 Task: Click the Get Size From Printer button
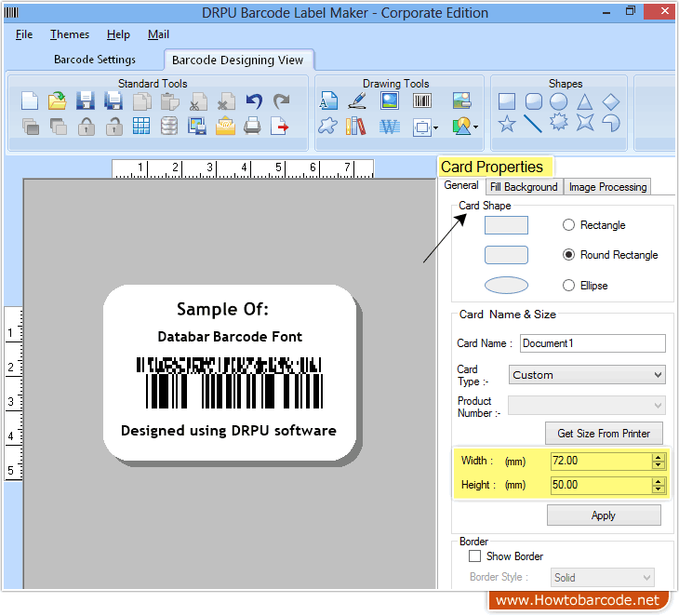click(604, 434)
